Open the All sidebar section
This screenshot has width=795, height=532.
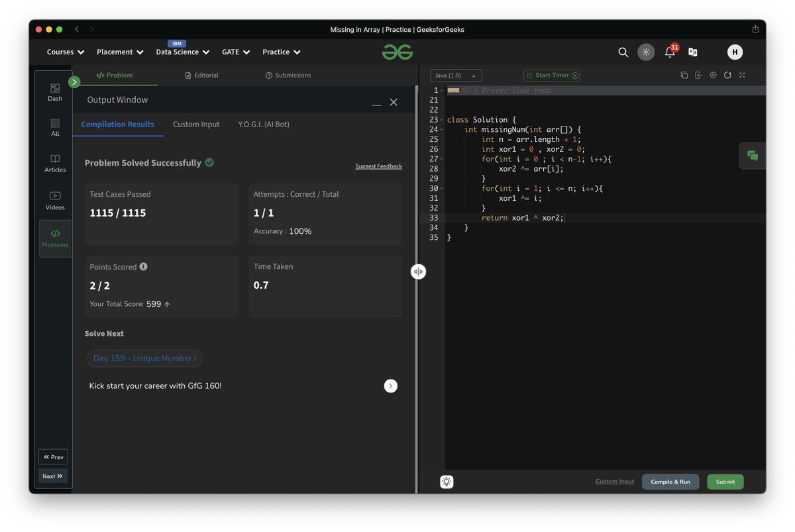point(55,128)
